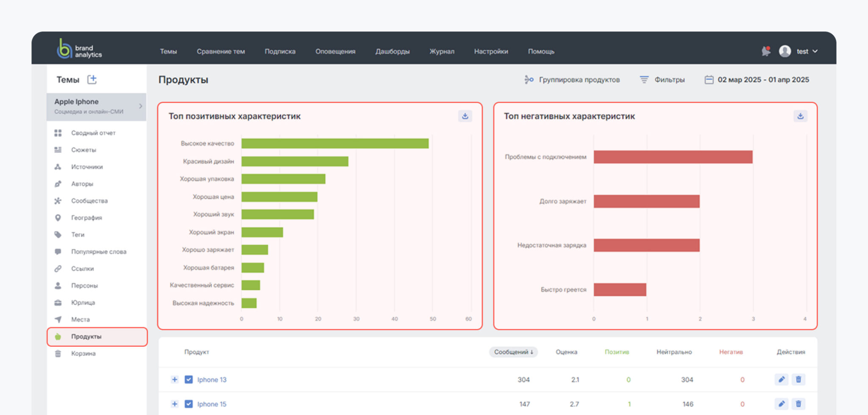Add a new theme with plus icon

point(92,79)
